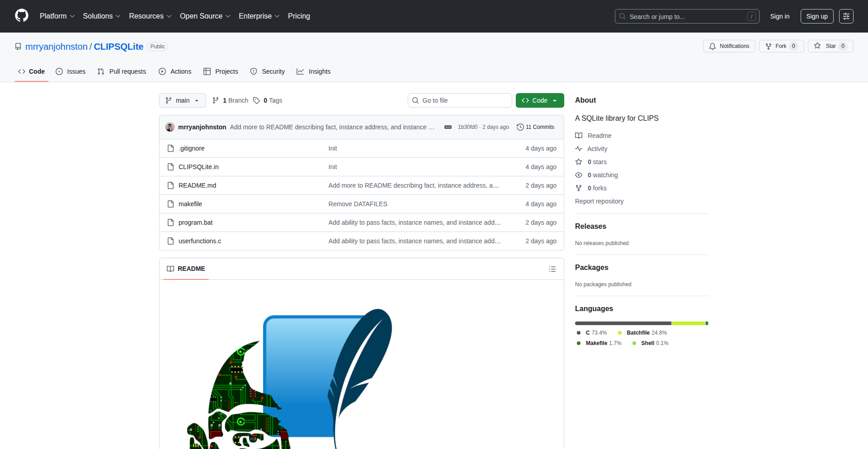Open the Remove DATAFILES commit message
The image size is (868, 449).
pyautogui.click(x=358, y=204)
